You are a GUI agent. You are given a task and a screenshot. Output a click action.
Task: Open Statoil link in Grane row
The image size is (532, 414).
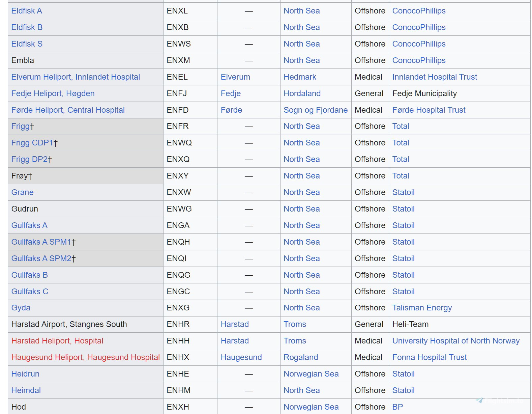[x=403, y=192]
